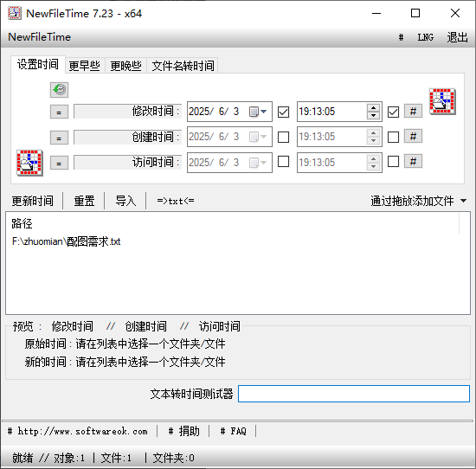Open the LNG language menu
The width and height of the screenshot is (476, 469).
point(425,37)
